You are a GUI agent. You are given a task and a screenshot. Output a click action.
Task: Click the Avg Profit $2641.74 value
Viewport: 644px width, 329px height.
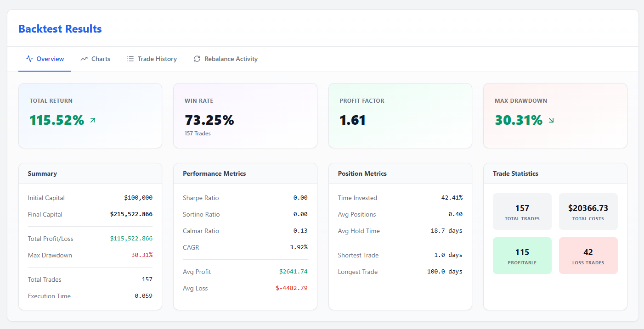(293, 272)
